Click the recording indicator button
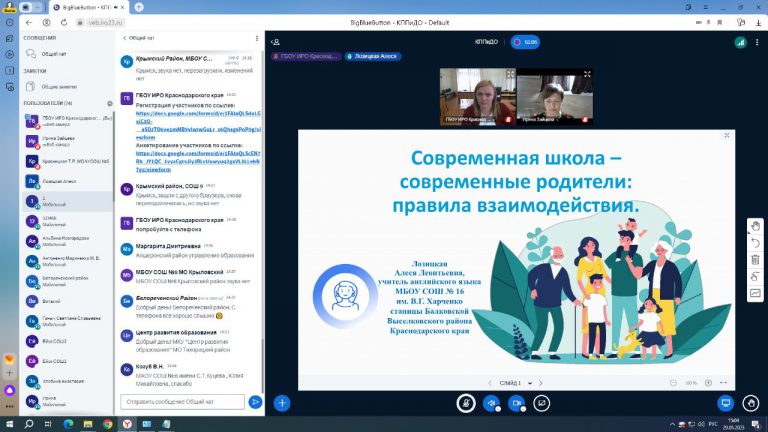 [525, 42]
